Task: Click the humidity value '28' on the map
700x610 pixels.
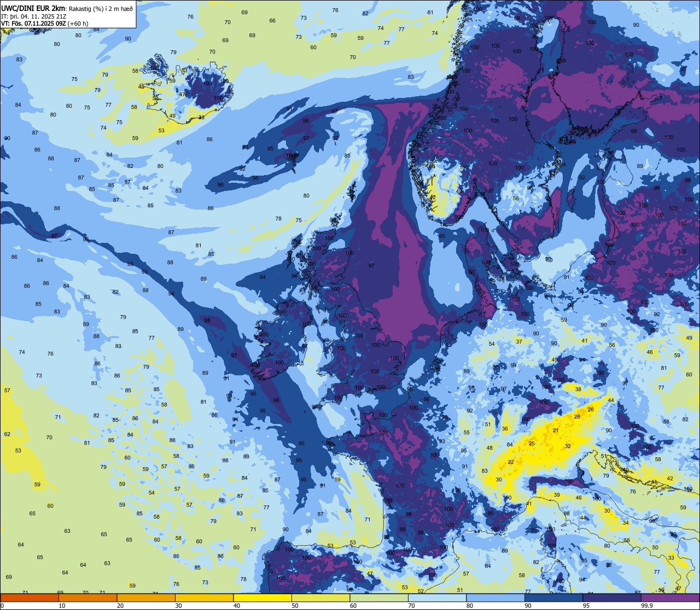Action: coord(577,417)
